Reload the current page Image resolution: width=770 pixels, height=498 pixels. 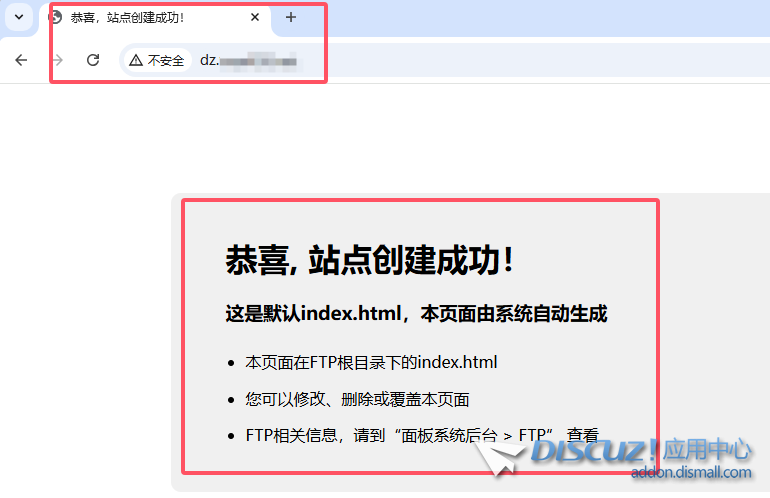click(93, 60)
